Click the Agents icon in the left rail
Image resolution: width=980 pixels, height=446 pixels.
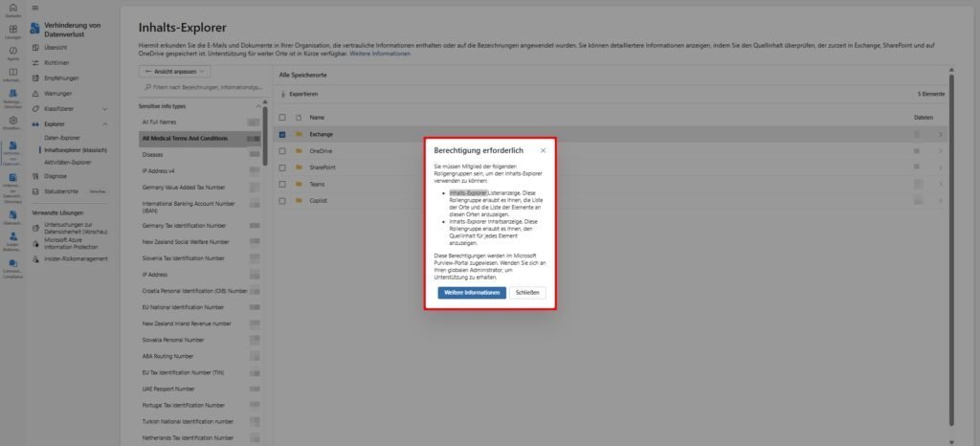[12, 50]
